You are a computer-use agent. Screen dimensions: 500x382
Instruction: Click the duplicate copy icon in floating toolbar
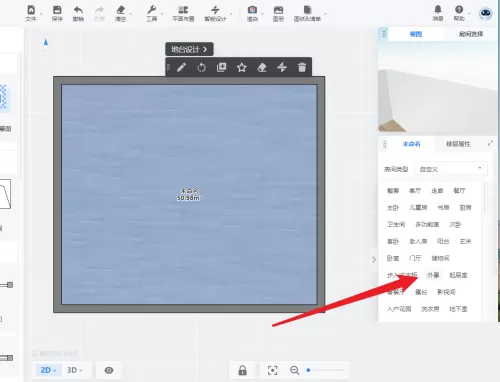221,67
